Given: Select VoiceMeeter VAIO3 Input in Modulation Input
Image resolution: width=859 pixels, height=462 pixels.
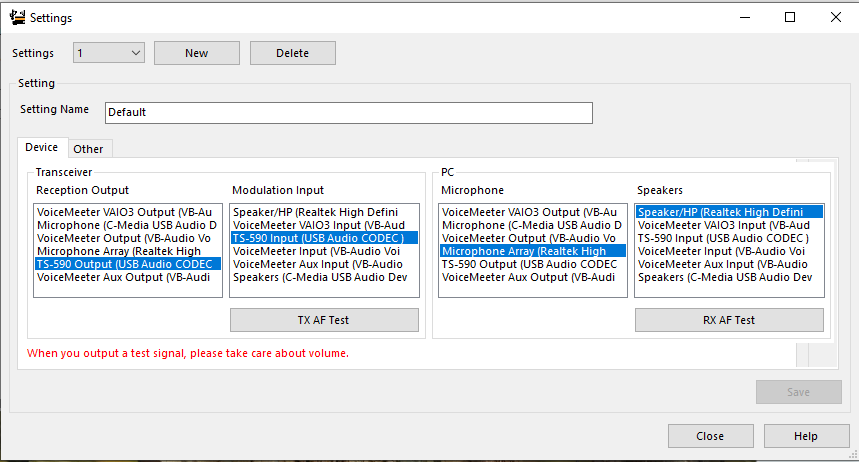Looking at the screenshot, I should (324, 225).
